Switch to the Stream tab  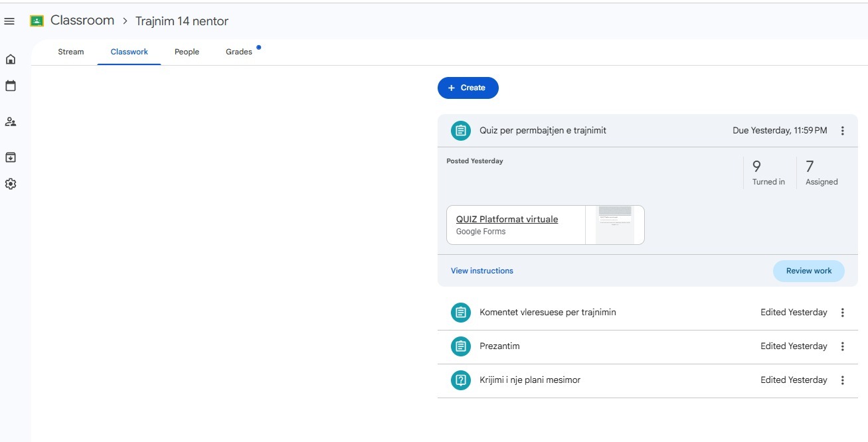coord(71,52)
